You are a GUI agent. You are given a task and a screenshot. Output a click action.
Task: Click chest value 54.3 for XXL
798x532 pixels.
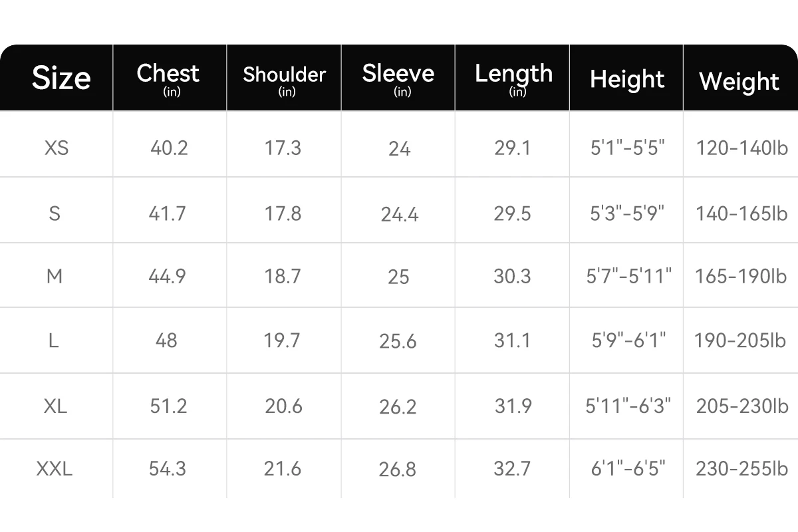tap(168, 469)
